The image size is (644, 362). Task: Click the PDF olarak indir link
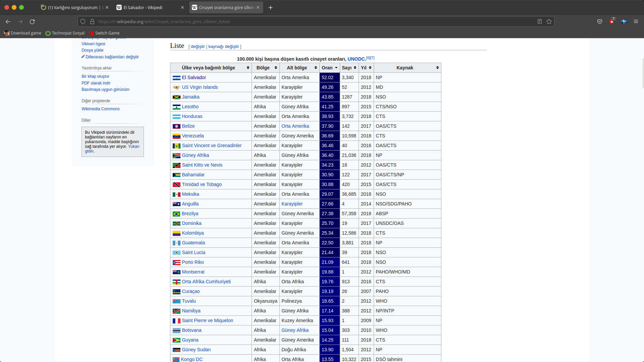[96, 83]
